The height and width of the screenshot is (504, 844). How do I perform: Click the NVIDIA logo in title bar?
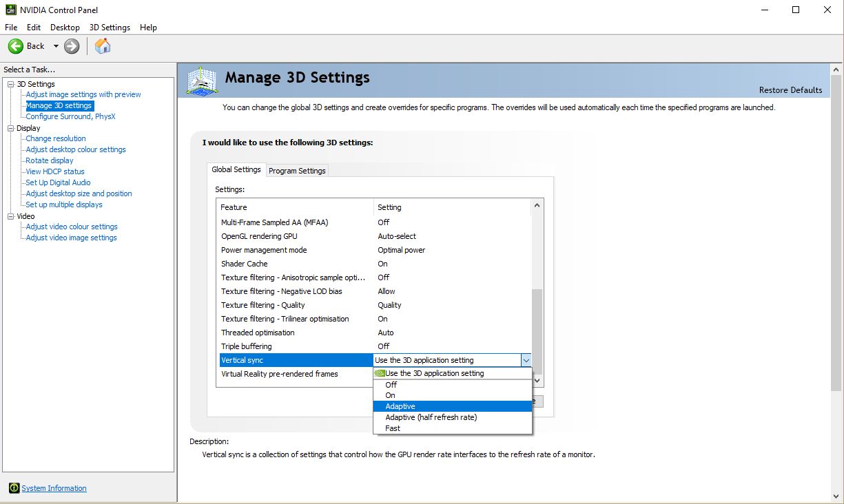(x=10, y=10)
